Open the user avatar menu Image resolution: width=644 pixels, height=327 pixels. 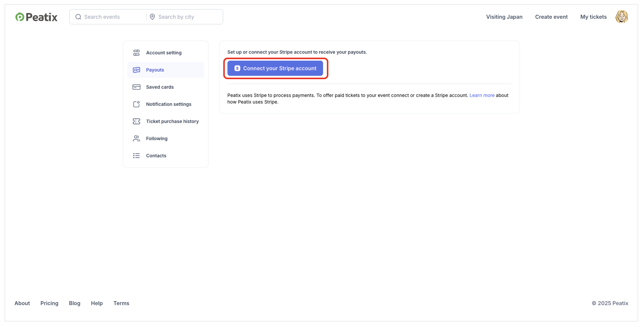pos(622,17)
